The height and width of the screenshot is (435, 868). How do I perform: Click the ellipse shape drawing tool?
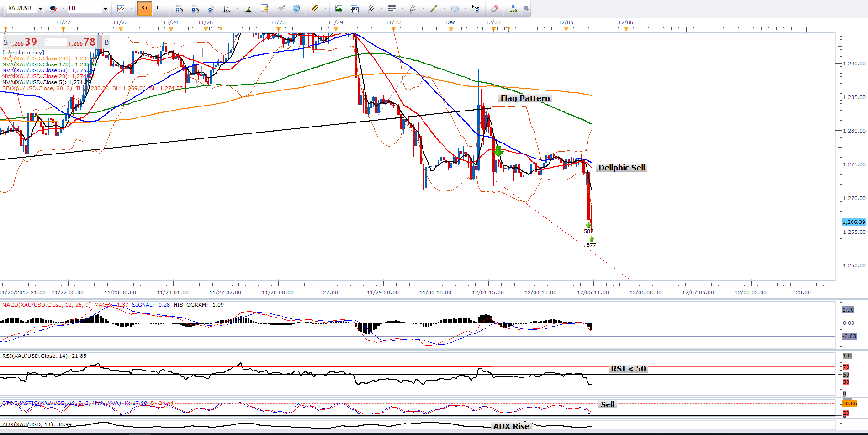point(455,8)
